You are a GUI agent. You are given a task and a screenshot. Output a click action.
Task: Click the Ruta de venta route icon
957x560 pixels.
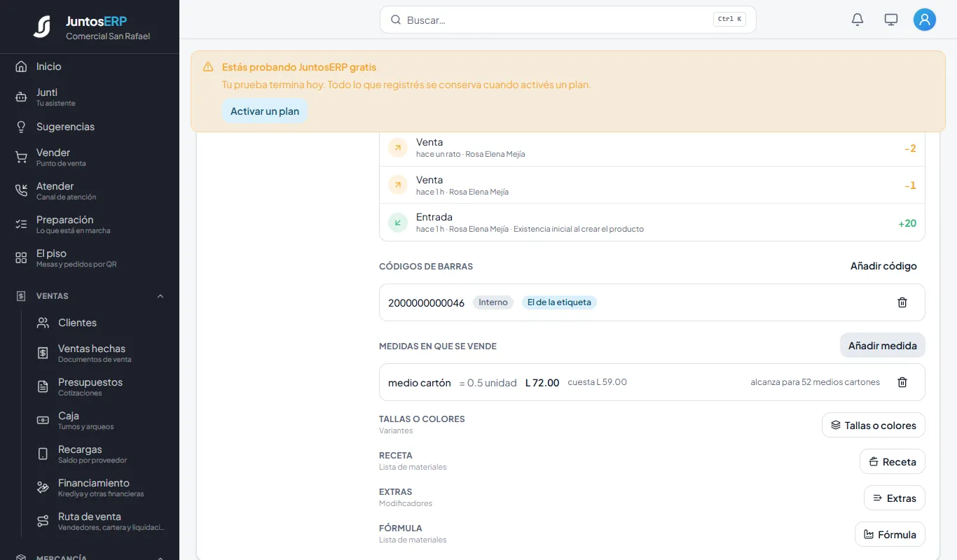(x=43, y=521)
